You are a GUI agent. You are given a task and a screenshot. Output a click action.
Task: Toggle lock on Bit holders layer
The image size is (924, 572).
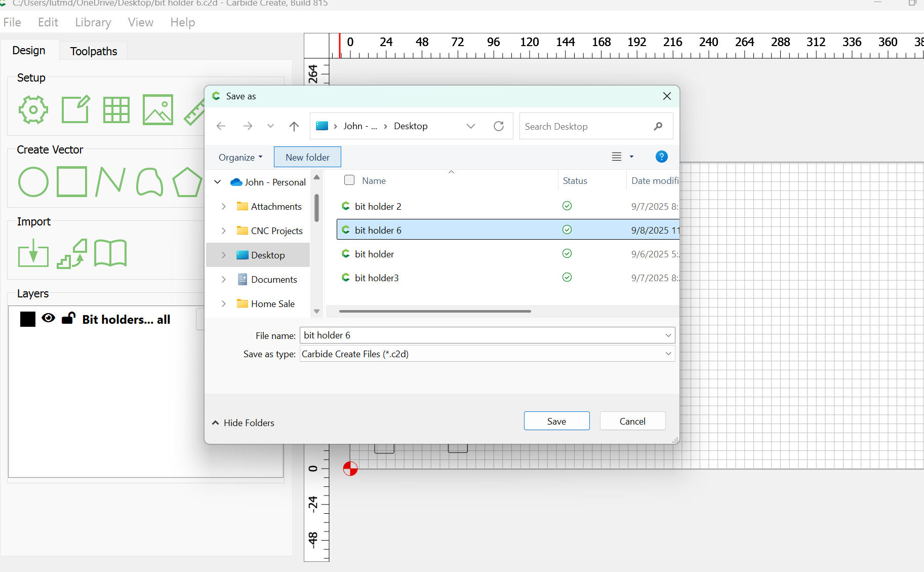[x=68, y=318]
